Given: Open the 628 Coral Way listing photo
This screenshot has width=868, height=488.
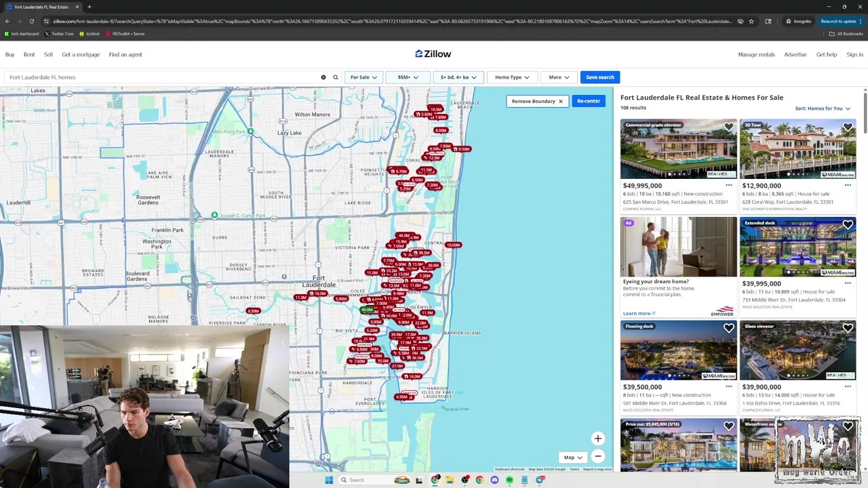Looking at the screenshot, I should (797, 149).
